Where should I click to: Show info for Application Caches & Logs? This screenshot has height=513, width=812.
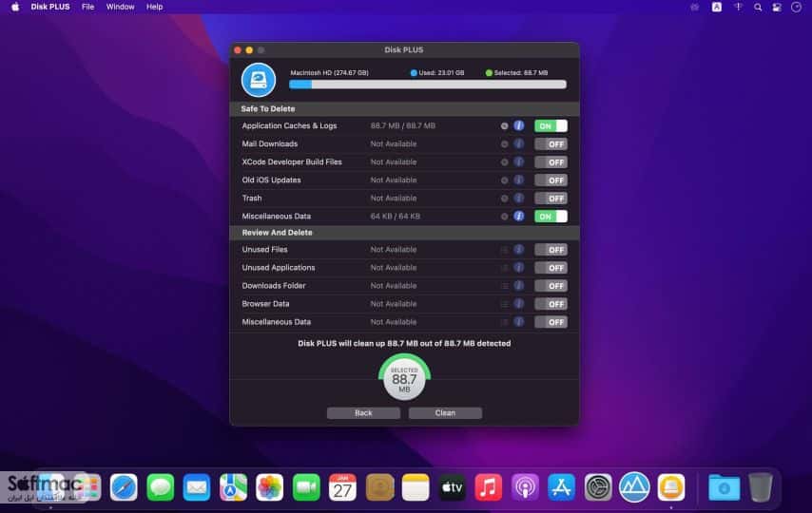(x=518, y=125)
